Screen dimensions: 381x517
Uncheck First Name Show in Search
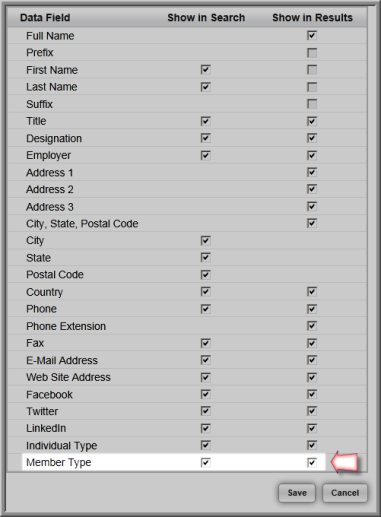pyautogui.click(x=205, y=70)
